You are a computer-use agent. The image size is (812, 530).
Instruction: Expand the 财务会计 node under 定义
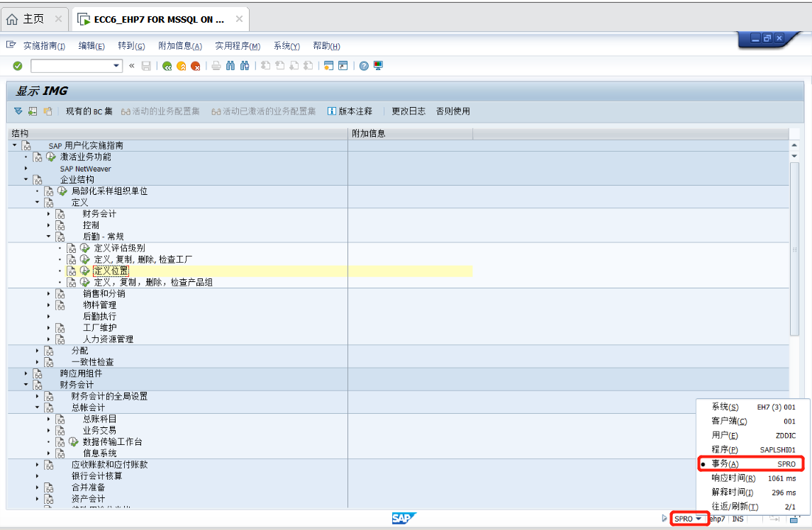[x=49, y=214]
